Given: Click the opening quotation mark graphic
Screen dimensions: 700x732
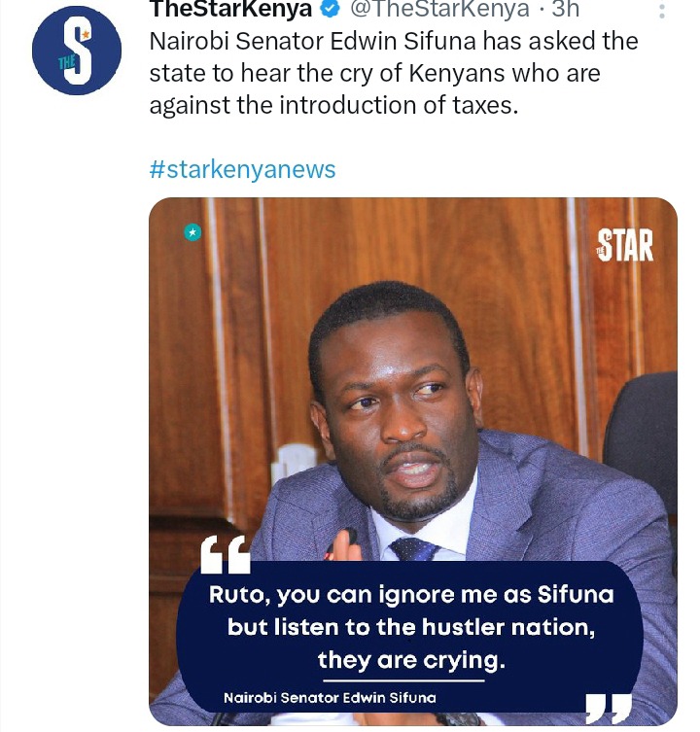Looking at the screenshot, I should click(x=226, y=554).
